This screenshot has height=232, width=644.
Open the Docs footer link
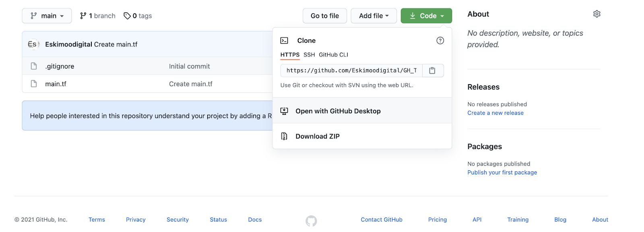(255, 220)
